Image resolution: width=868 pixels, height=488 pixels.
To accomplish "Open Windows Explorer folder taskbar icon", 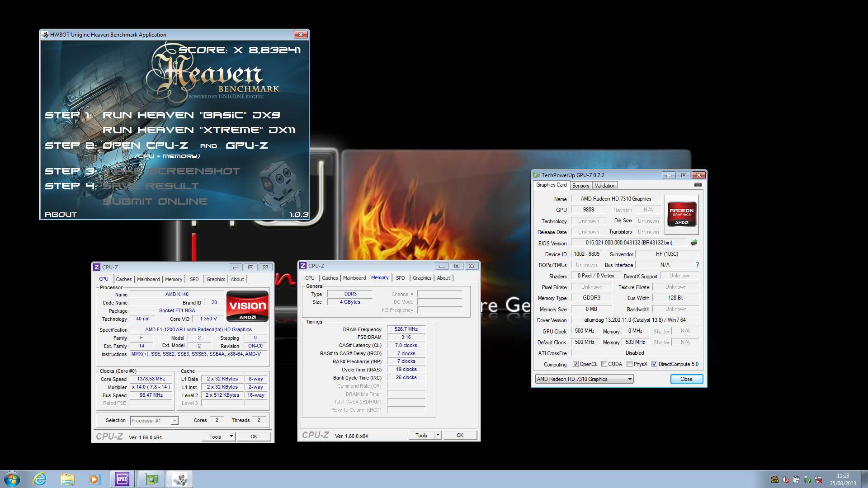I will (x=67, y=479).
